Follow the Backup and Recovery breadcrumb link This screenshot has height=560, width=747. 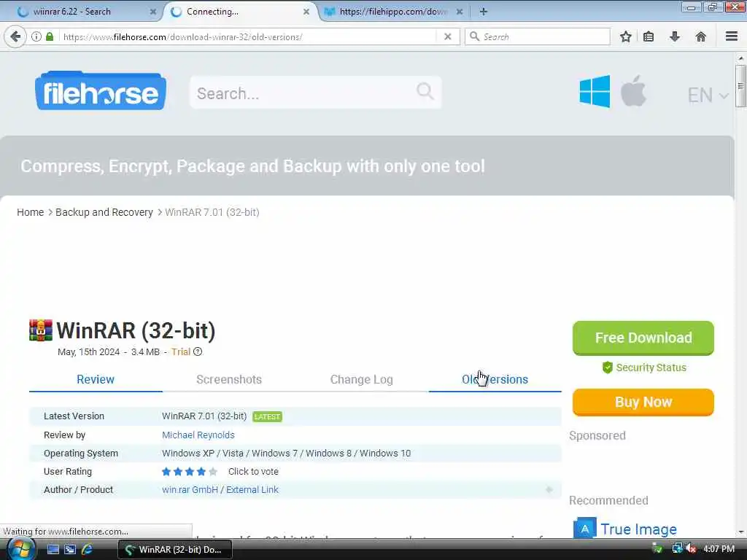(104, 212)
